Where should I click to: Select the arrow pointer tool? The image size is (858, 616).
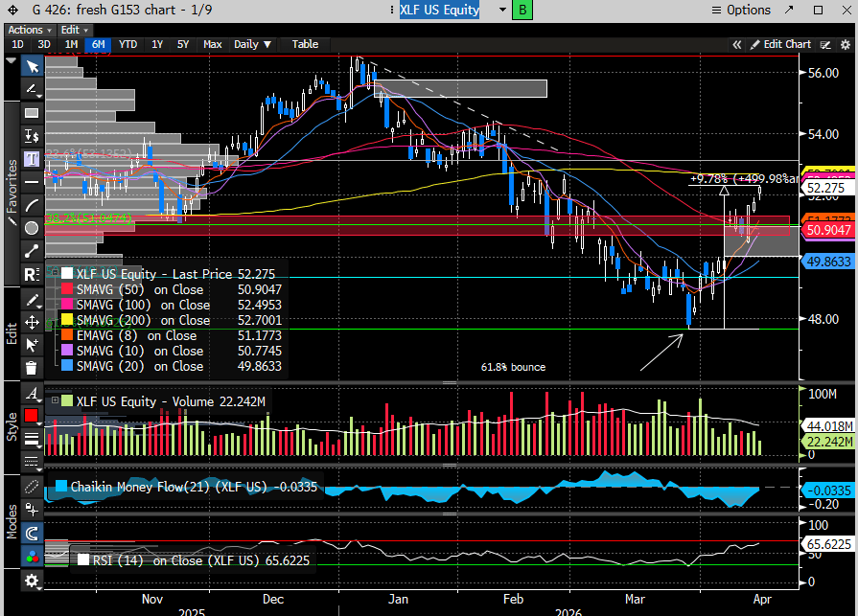(x=33, y=67)
